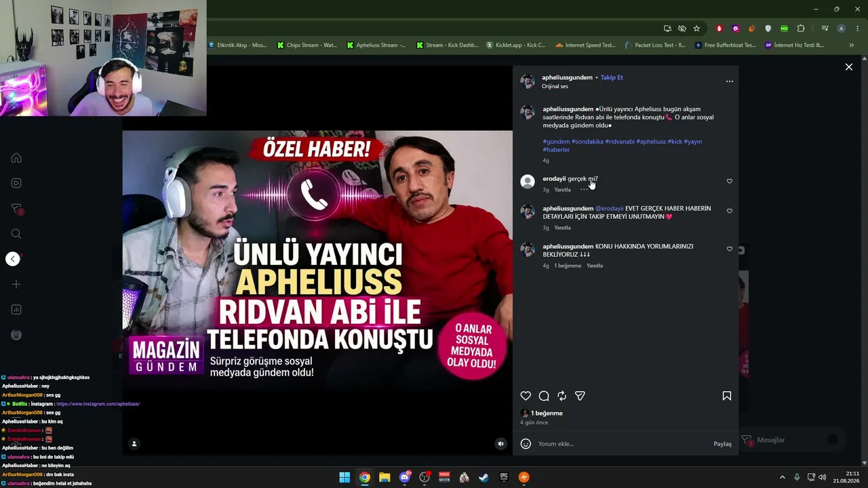Repost using the repost arrows icon
This screenshot has height=488, width=868.
pyautogui.click(x=561, y=396)
